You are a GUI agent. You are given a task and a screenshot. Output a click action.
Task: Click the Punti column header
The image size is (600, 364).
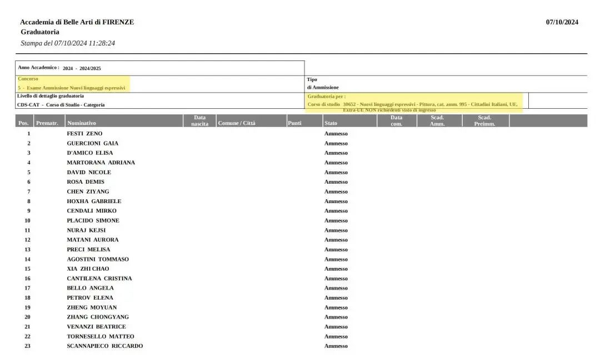tap(294, 123)
